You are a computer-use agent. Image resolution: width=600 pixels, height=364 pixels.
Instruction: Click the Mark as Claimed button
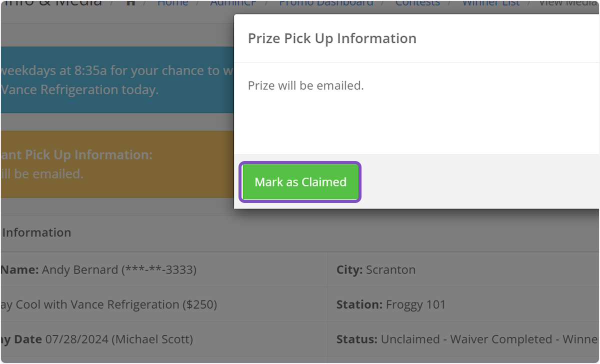(300, 182)
